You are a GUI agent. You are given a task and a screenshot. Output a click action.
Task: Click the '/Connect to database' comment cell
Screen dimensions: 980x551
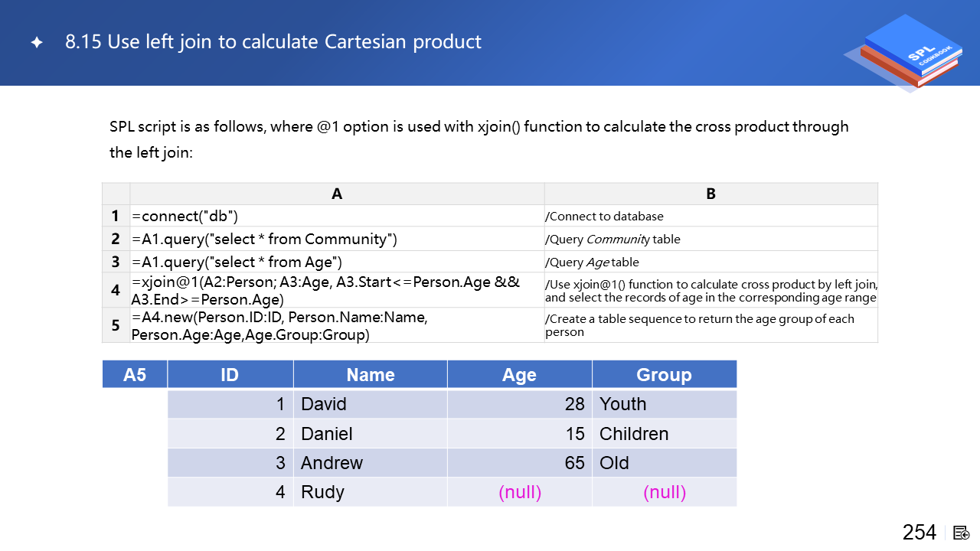click(x=710, y=217)
